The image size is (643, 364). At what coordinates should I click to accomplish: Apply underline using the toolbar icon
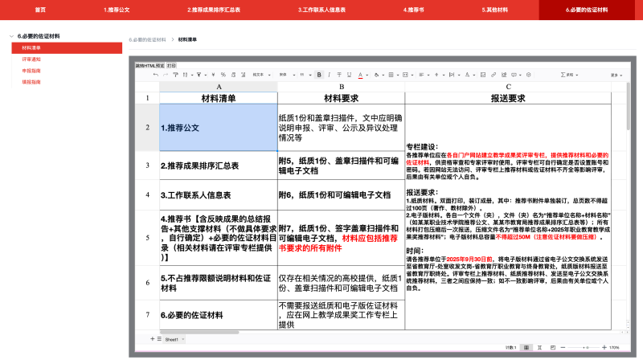click(x=349, y=75)
